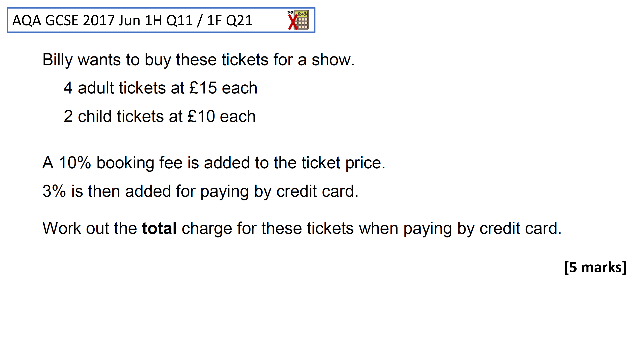Viewport: 644px width, 362px height.
Task: Click the word show in first sentence
Action: click(333, 60)
